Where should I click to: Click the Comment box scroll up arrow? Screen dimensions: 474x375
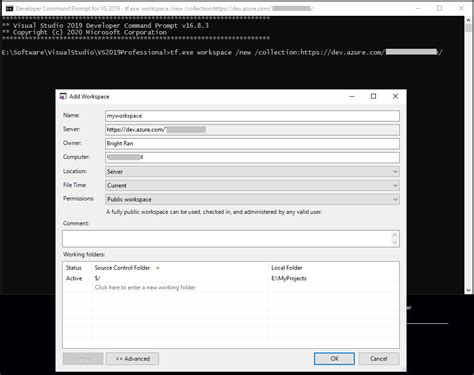[x=395, y=235]
